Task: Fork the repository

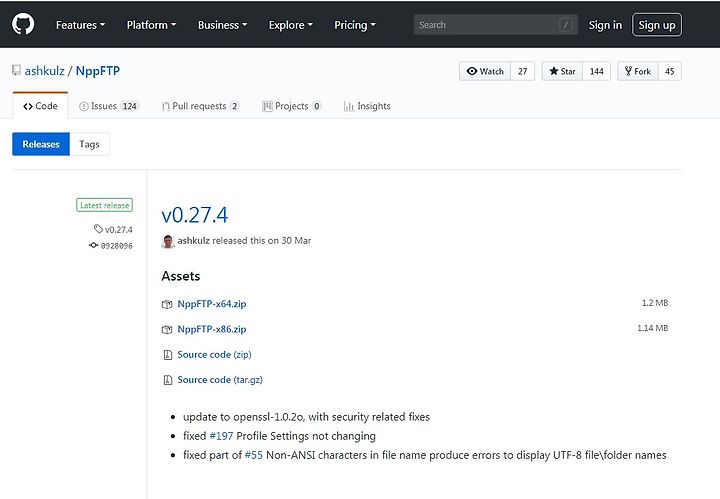Action: [x=638, y=71]
